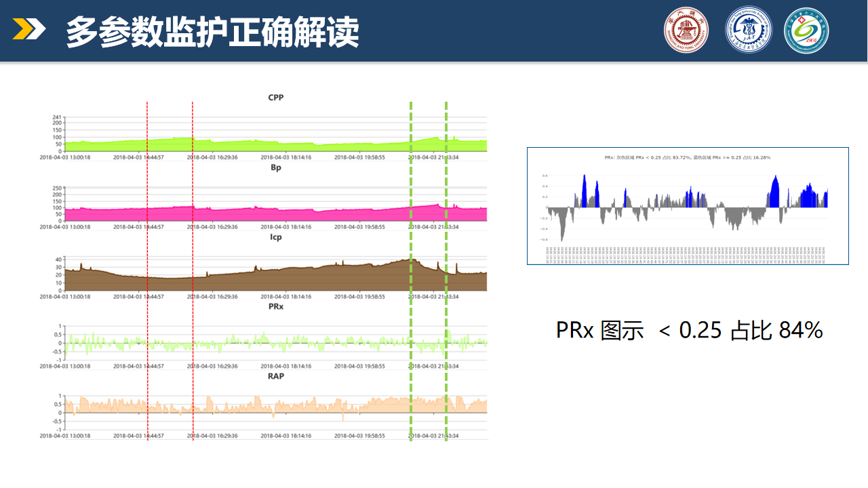Select the Icp chart title label
868x488 pixels.
(x=276, y=237)
